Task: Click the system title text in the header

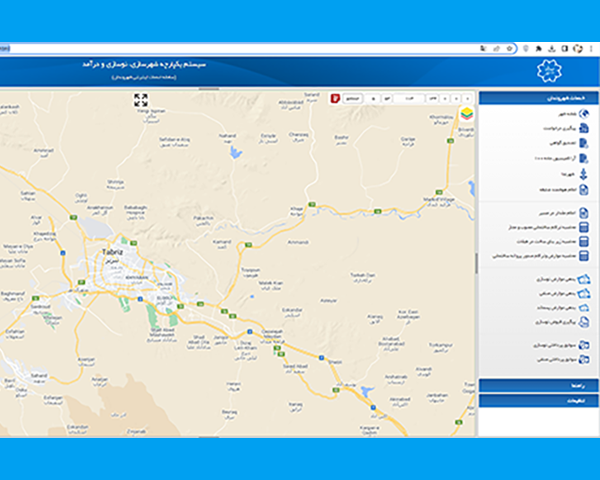Action: [144, 64]
